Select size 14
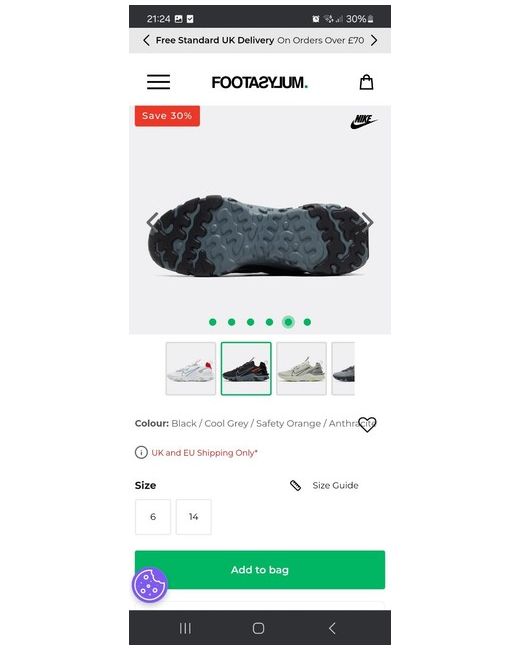 point(194,517)
